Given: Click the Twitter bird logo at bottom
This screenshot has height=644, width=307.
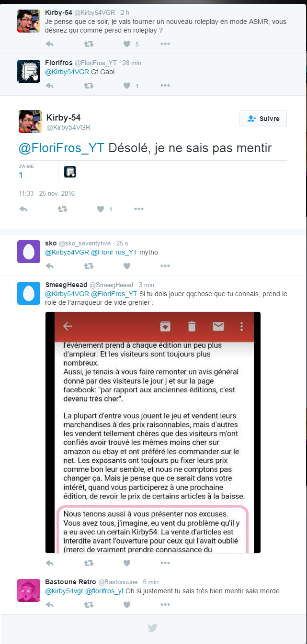Looking at the screenshot, I should pos(152,628).
